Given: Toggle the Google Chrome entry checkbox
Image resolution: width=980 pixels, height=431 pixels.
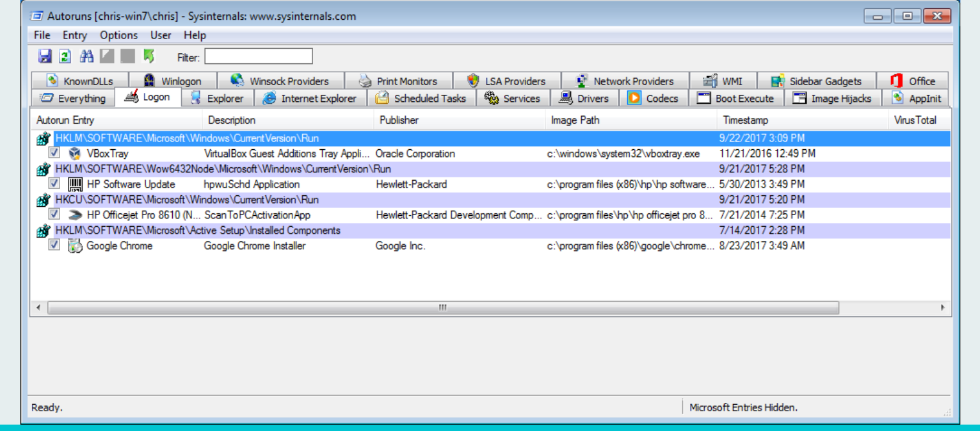Looking at the screenshot, I should point(54,245).
